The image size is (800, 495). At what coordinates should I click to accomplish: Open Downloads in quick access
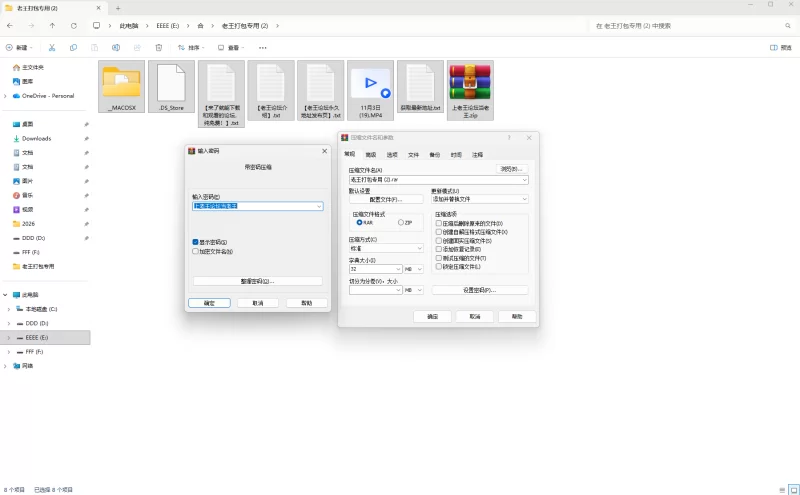tap(32, 138)
